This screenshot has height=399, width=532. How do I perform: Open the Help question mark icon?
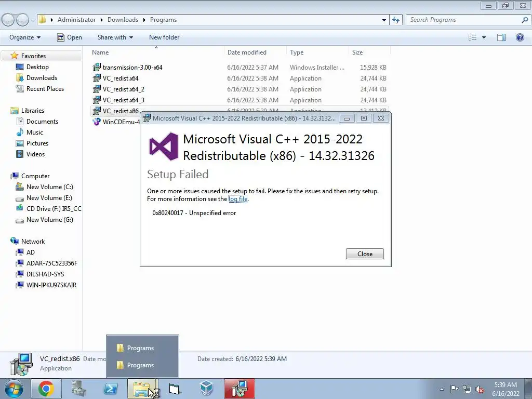coord(520,37)
